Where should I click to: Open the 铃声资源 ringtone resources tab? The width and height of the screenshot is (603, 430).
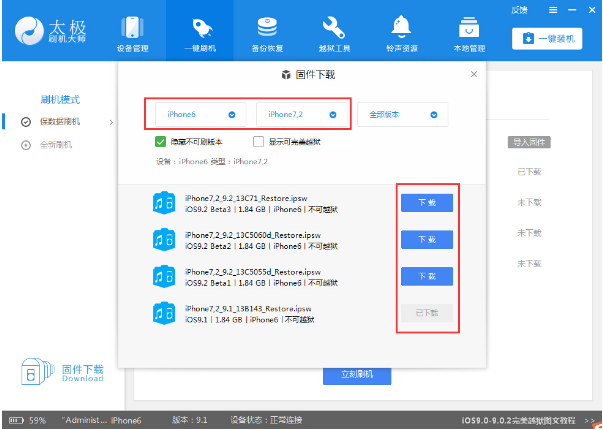pyautogui.click(x=401, y=33)
